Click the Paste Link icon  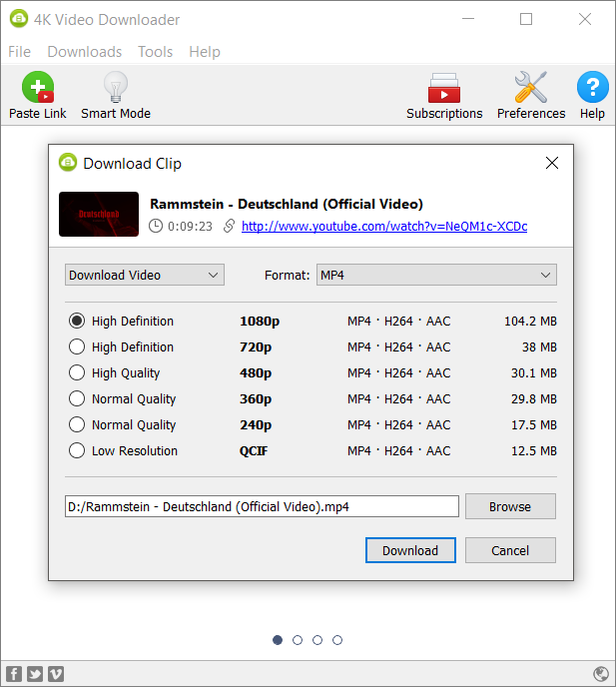pos(38,87)
